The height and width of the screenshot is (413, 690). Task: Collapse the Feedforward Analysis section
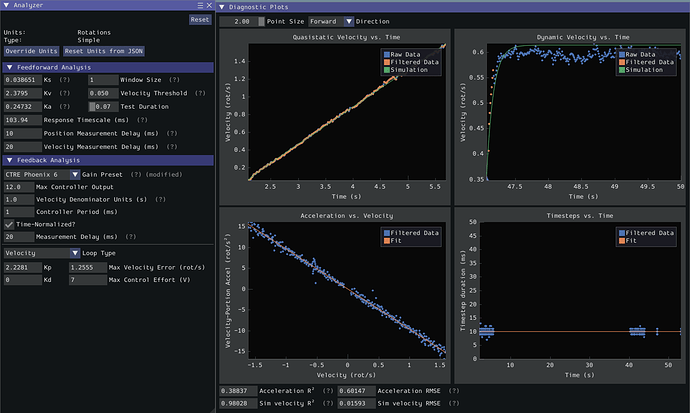point(9,67)
